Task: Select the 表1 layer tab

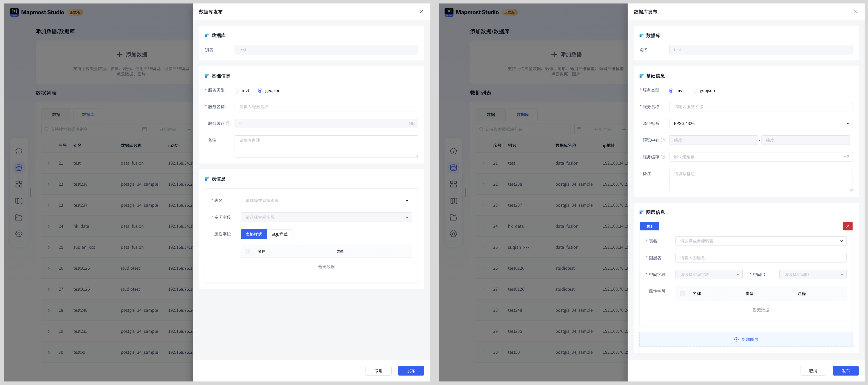Action: (649, 226)
